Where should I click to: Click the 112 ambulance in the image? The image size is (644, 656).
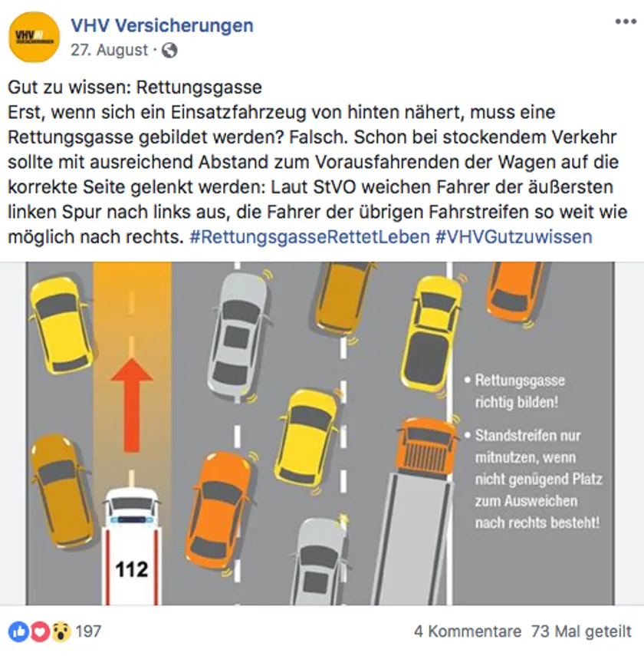[132, 546]
